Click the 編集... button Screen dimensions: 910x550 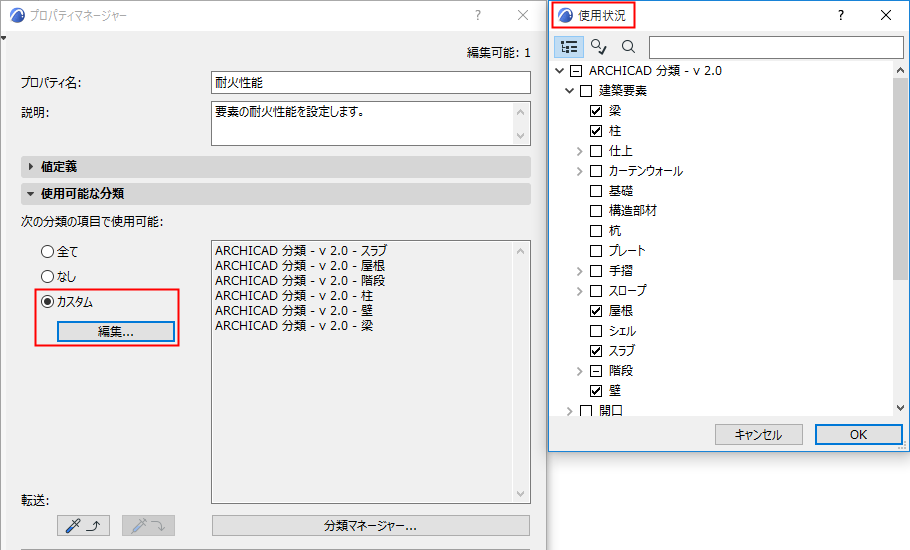tap(115, 332)
